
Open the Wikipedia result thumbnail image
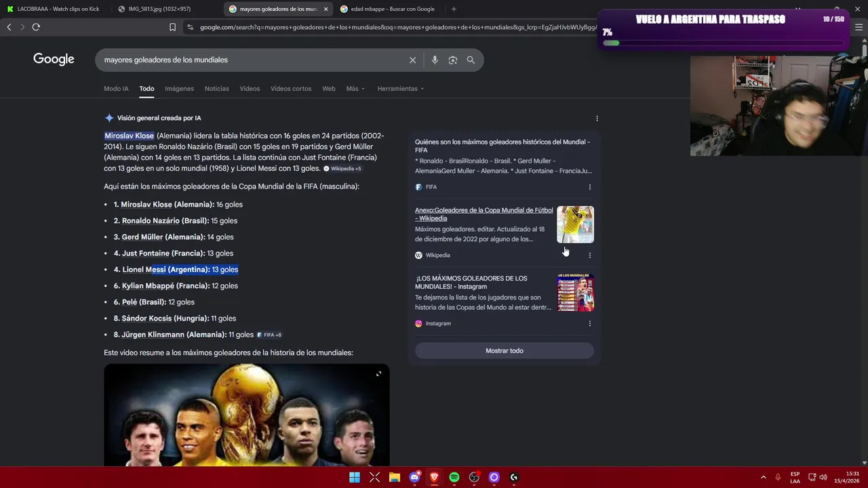coord(575,224)
